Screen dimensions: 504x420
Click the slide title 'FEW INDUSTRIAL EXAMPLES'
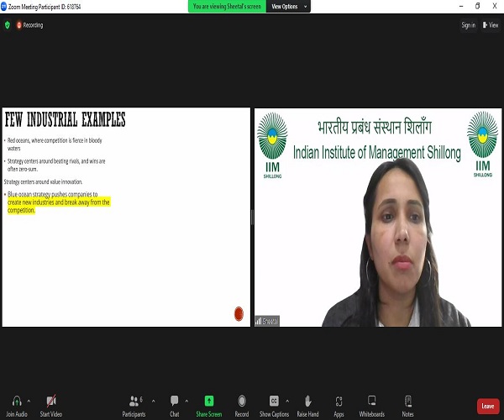point(65,119)
